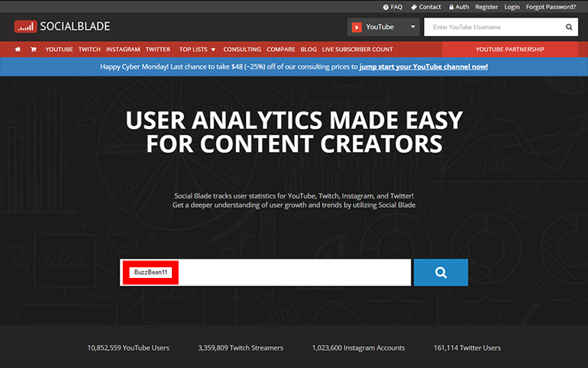Viewport: 588px width, 368px height.
Task: Open the Blog link
Action: tap(309, 50)
